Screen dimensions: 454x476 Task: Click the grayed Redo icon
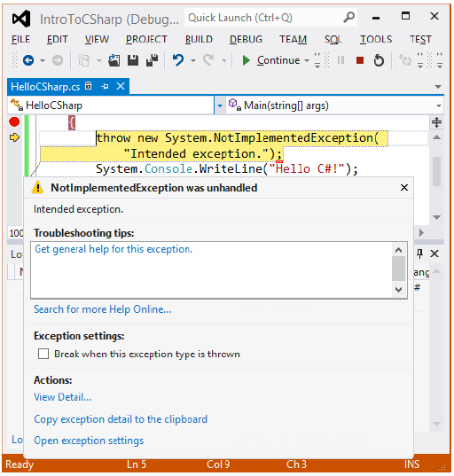[x=208, y=60]
